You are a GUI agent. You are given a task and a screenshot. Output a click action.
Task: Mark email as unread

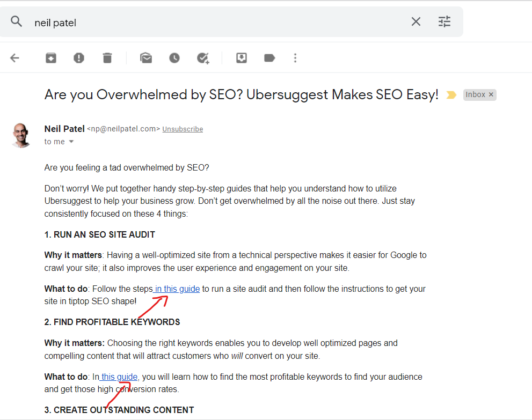pos(146,58)
